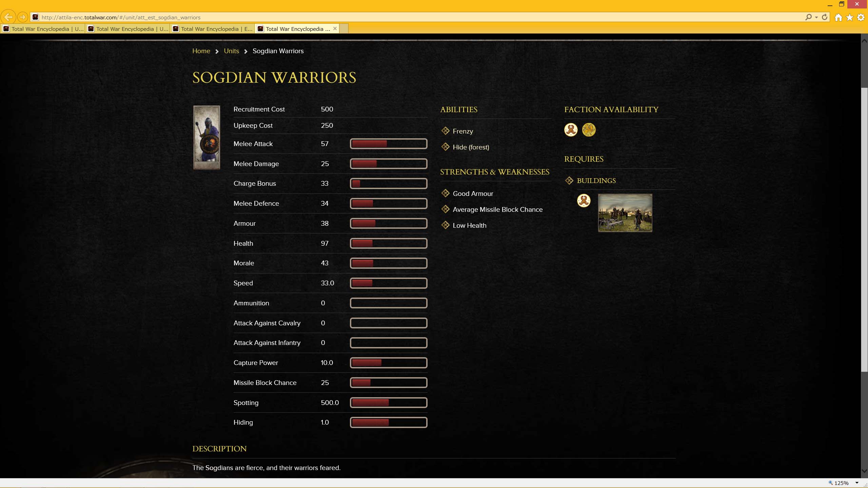Click the Charge Bonus stat bar
Image resolution: width=868 pixels, height=488 pixels.
pyautogui.click(x=389, y=184)
